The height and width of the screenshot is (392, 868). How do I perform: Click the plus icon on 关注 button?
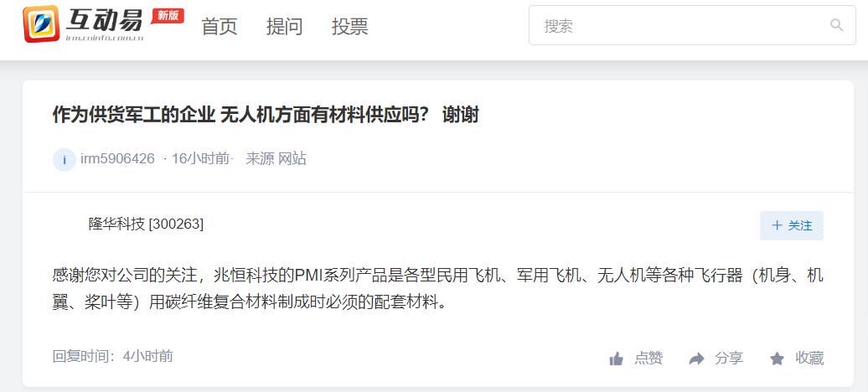click(x=778, y=225)
